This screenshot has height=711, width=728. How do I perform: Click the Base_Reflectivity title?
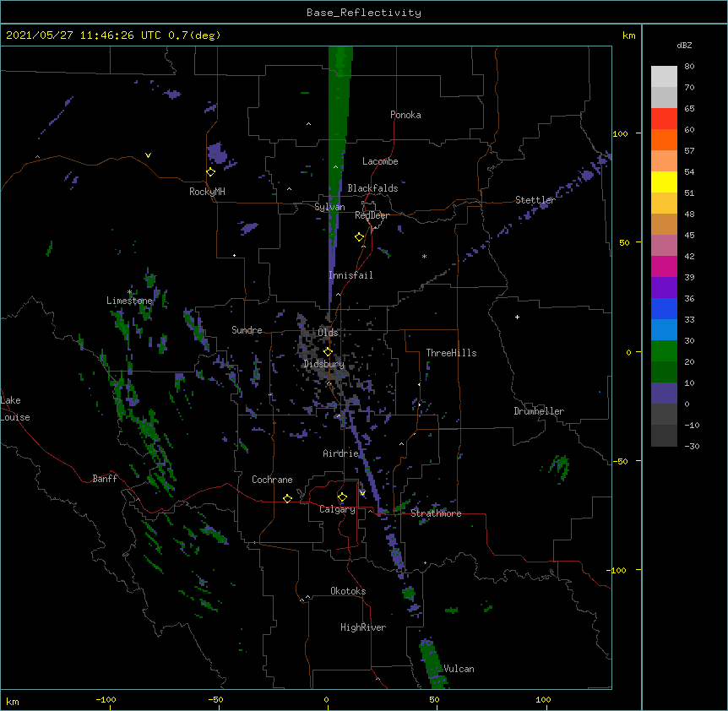point(364,13)
